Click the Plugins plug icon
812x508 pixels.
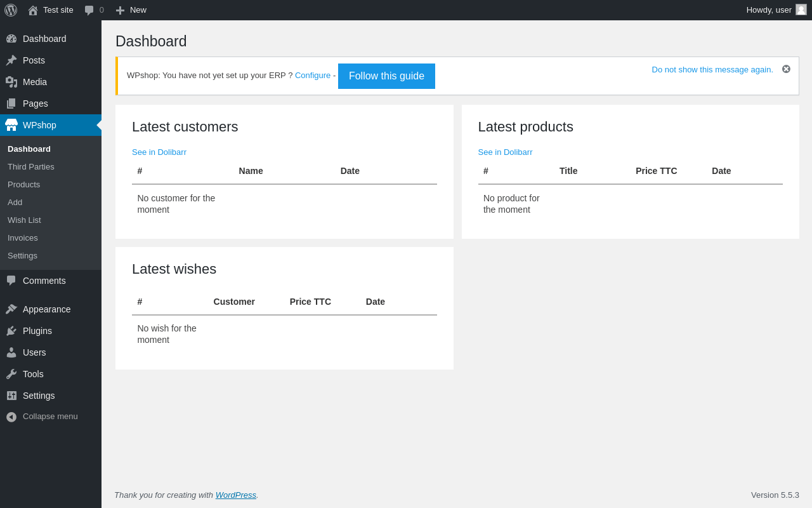11,331
